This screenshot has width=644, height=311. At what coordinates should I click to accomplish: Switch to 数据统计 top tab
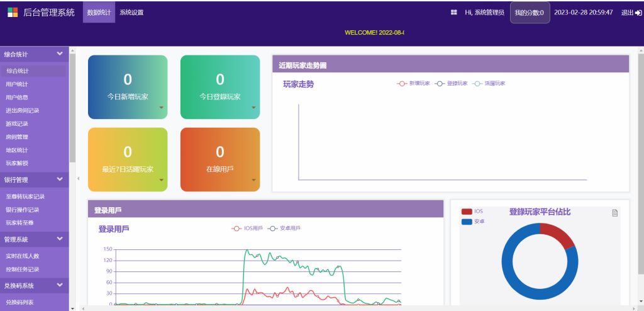click(x=99, y=13)
